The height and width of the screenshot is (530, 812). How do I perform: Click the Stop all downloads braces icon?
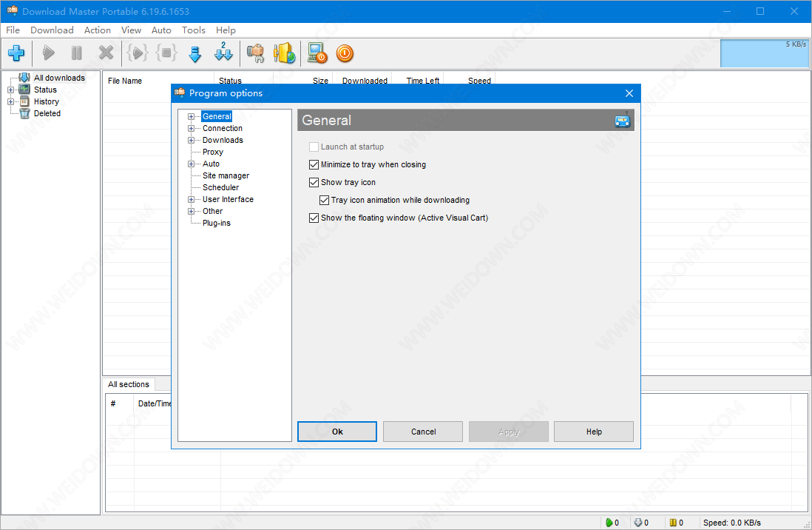click(x=166, y=53)
